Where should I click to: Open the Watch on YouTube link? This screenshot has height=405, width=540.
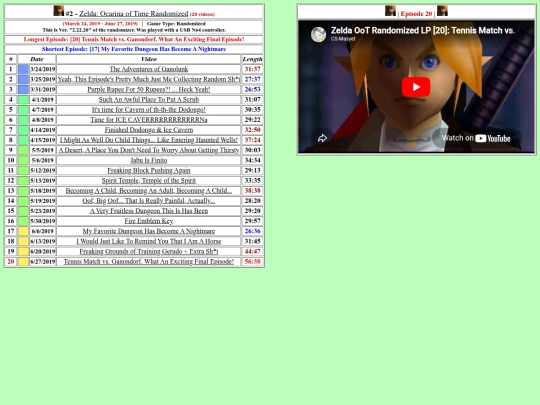tap(476, 138)
